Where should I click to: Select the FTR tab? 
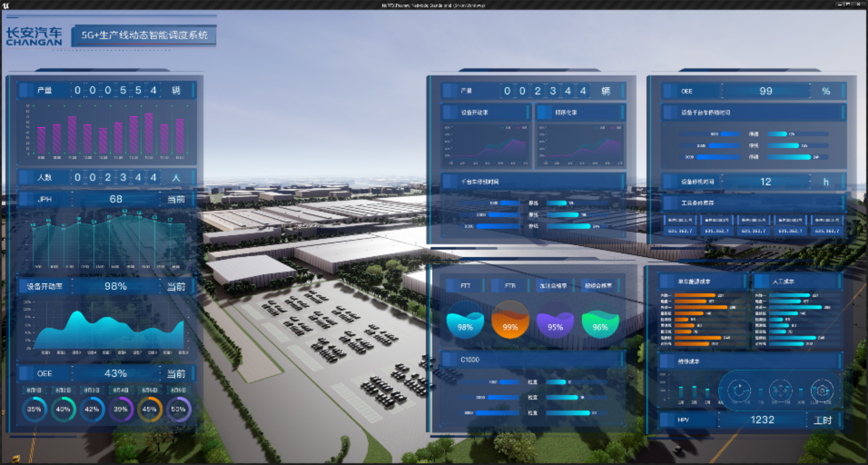click(510, 286)
